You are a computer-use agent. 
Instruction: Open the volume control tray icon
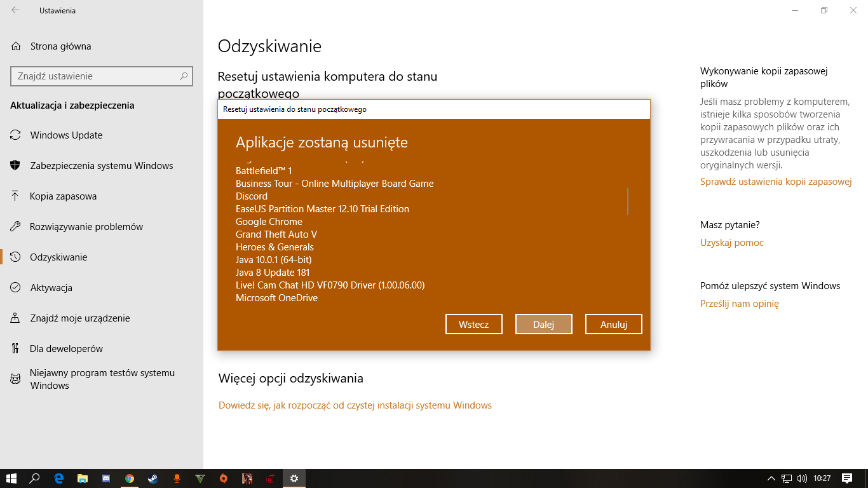tap(801, 478)
